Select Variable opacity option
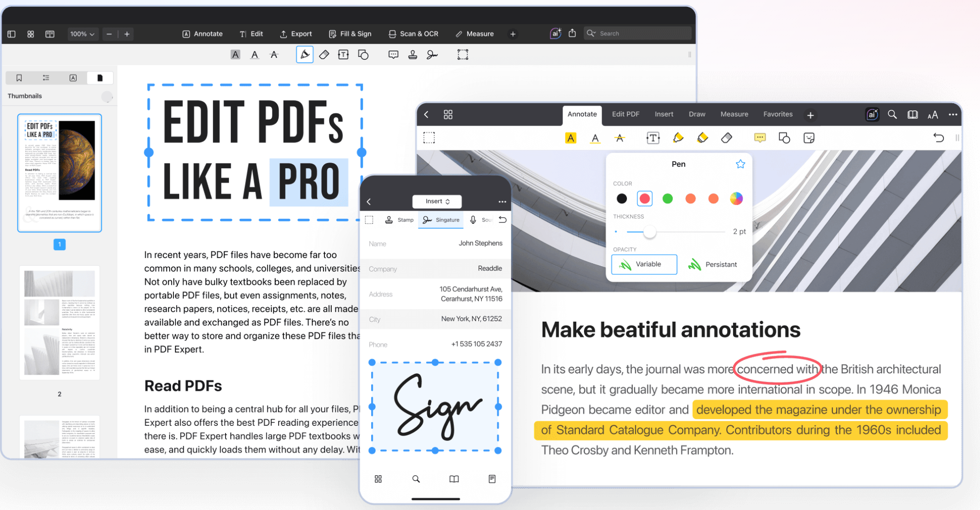 point(644,264)
